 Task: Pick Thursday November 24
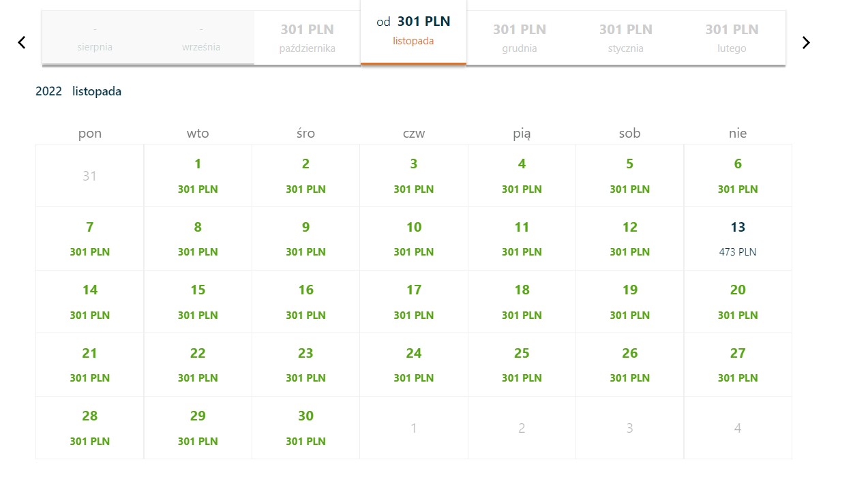tap(414, 365)
